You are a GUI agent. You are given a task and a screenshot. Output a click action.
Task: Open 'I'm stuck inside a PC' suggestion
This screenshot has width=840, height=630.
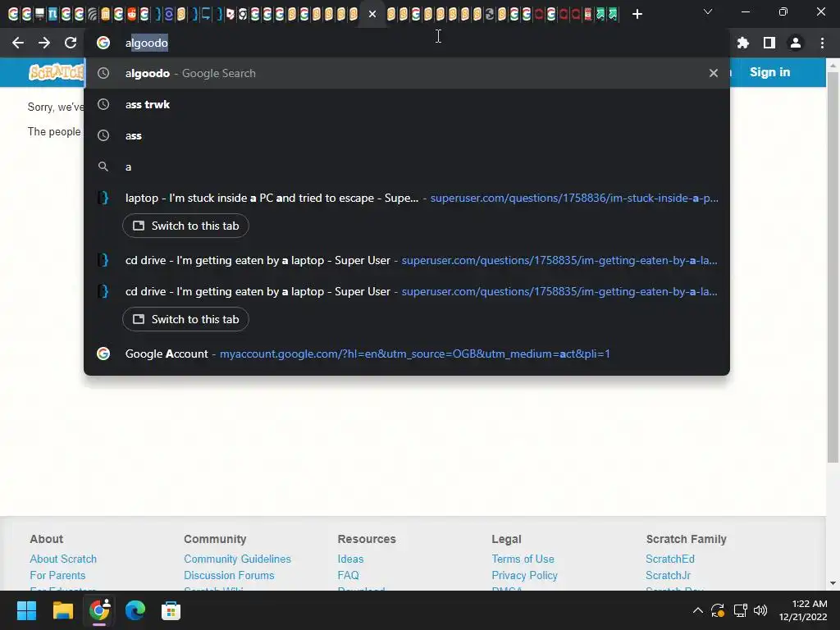coord(407,198)
